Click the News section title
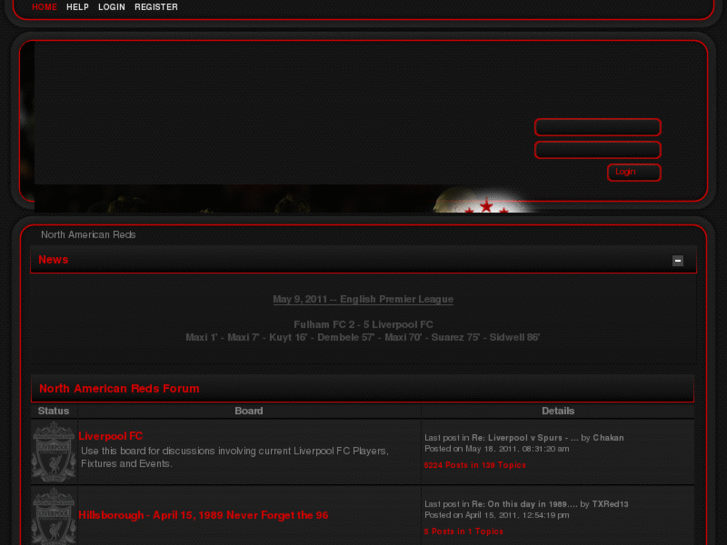 click(x=53, y=260)
